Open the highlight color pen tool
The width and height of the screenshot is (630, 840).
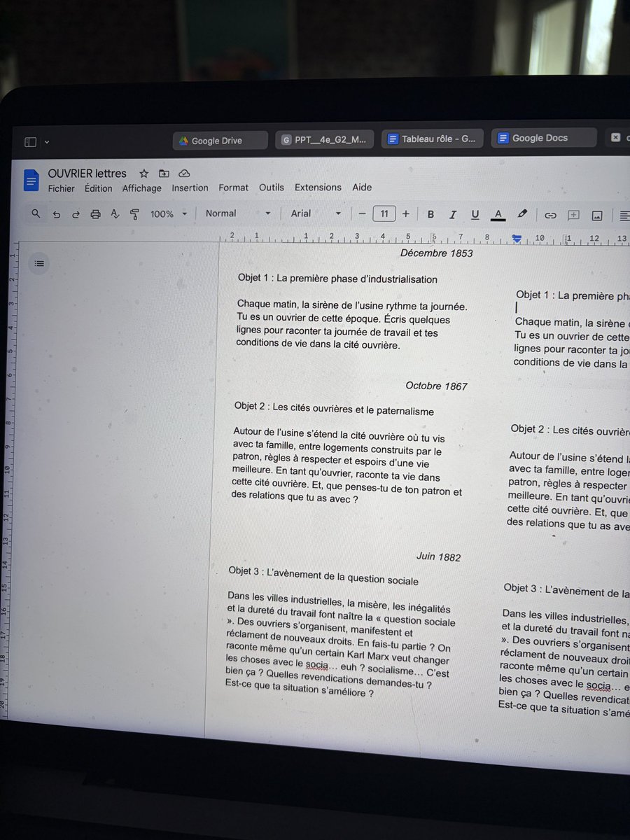522,215
